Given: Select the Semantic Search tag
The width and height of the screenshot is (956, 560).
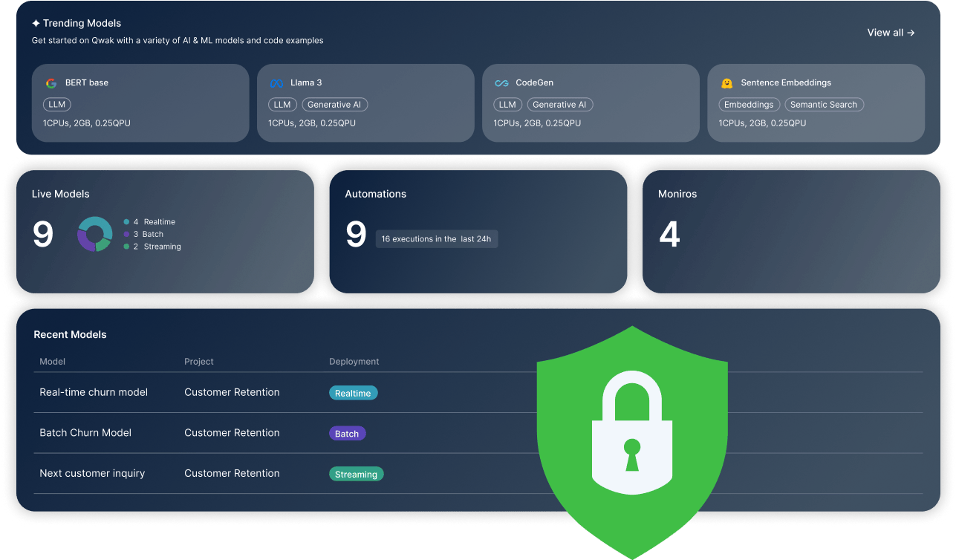Looking at the screenshot, I should point(823,105).
